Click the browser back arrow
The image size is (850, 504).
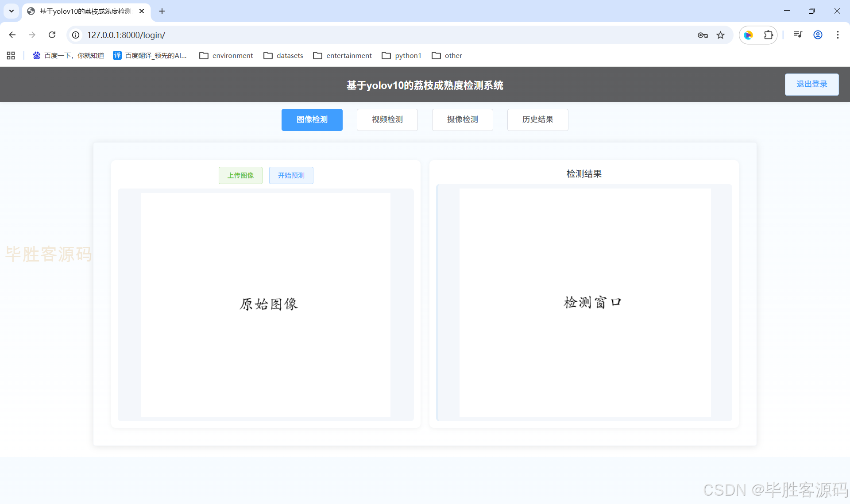[x=12, y=35]
